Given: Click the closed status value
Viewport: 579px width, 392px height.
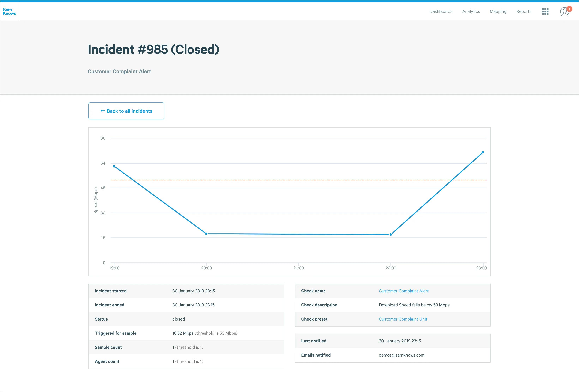Looking at the screenshot, I should point(179,319).
